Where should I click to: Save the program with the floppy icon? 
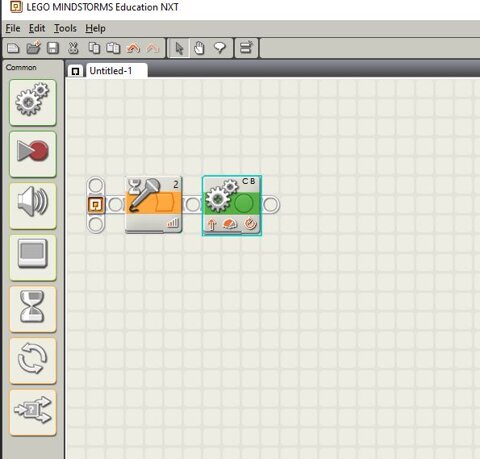click(53, 48)
